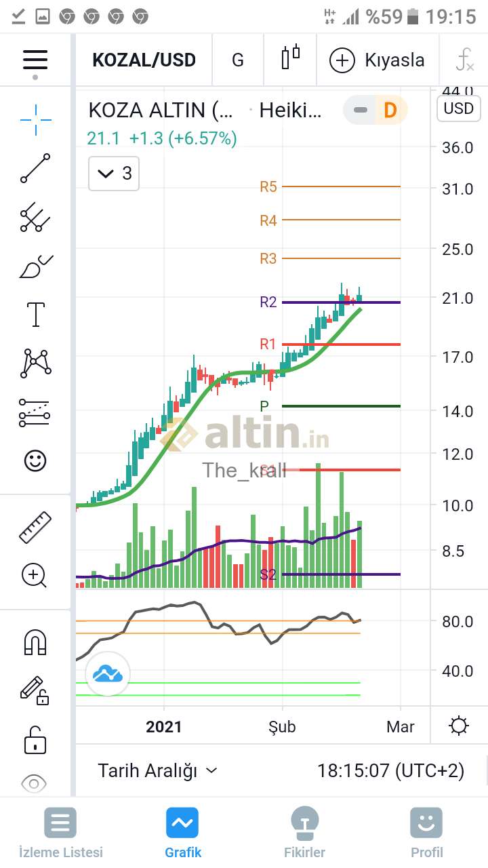Click the 18:15:07 (UTC+2) timezone selector

pyautogui.click(x=391, y=770)
